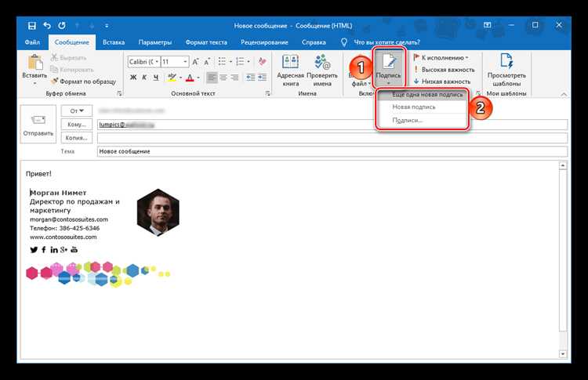This screenshot has height=380, width=588.
Task: Click the Тема subject input field
Action: (x=332, y=151)
